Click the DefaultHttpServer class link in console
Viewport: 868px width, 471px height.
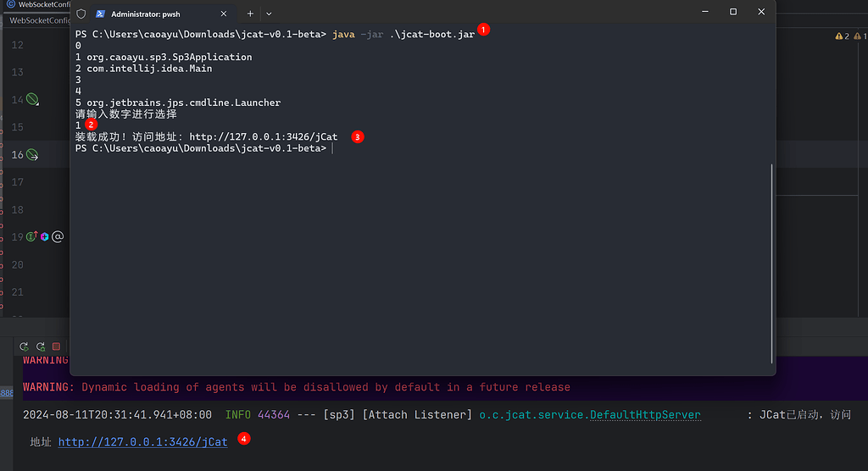(x=645, y=414)
